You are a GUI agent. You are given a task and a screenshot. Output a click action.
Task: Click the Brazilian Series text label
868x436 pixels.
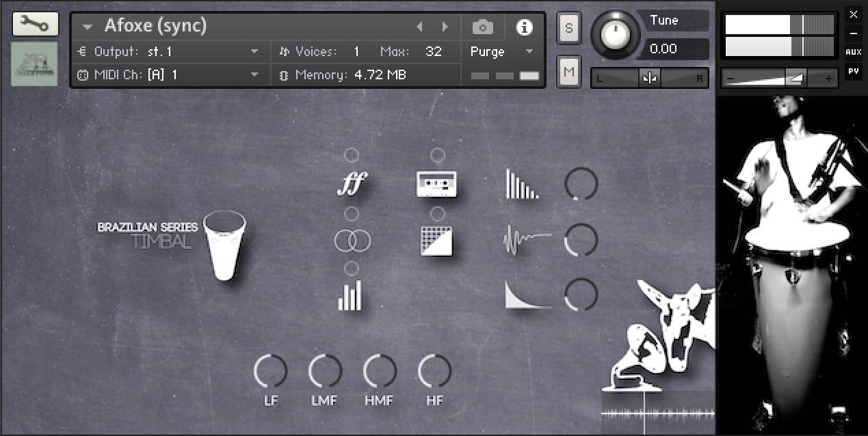[148, 227]
